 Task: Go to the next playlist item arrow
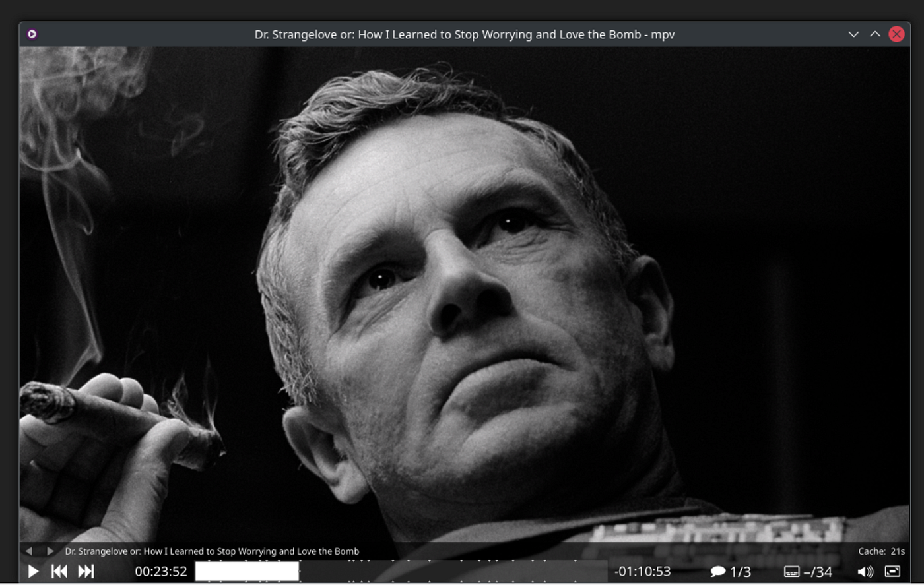pyautogui.click(x=50, y=551)
